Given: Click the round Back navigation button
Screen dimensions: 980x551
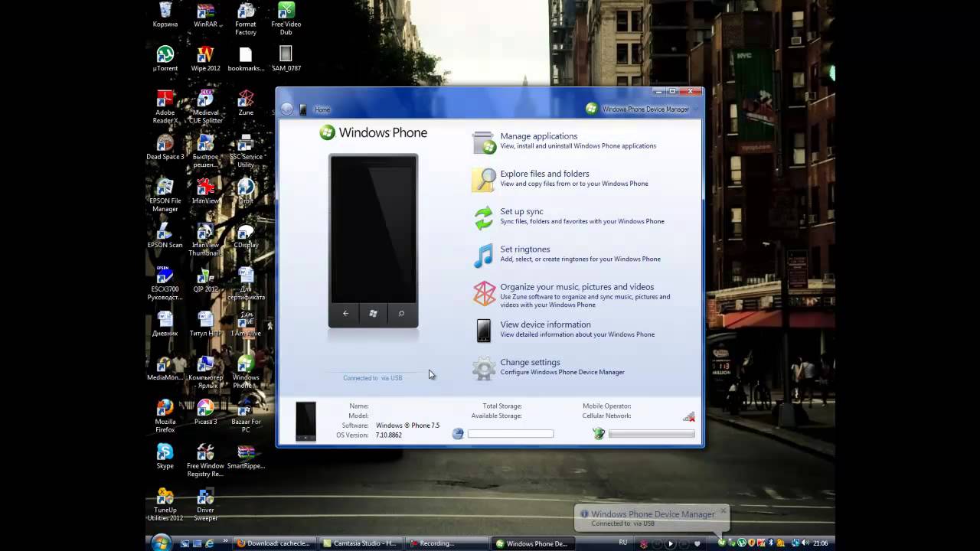Looking at the screenshot, I should (287, 109).
